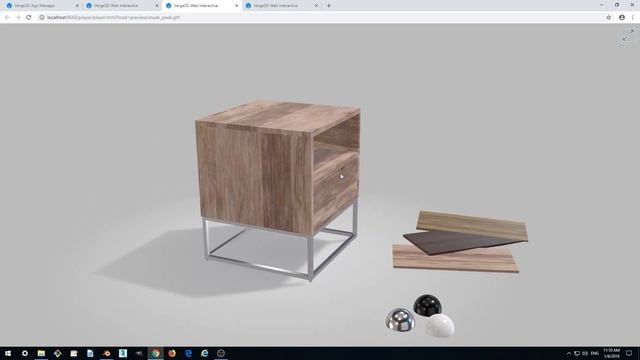The height and width of the screenshot is (360, 640).
Task: Close the active Verge3D Web Interactive tab
Action: pos(236,6)
